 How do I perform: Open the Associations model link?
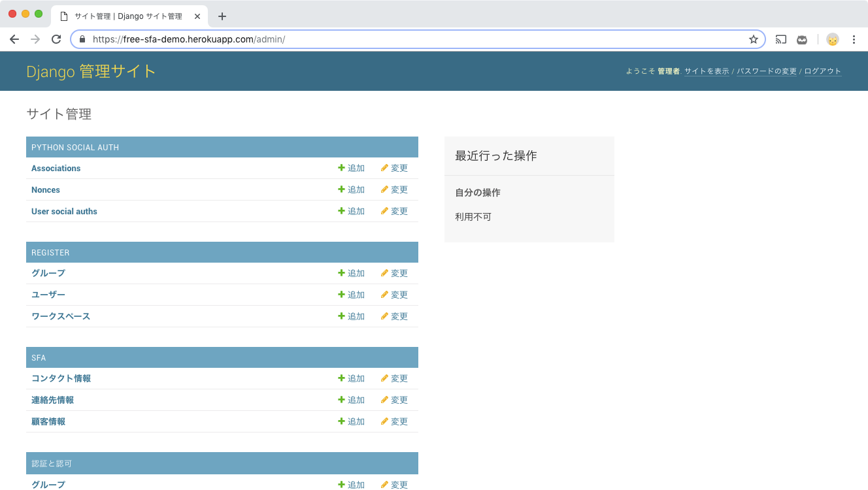click(56, 169)
